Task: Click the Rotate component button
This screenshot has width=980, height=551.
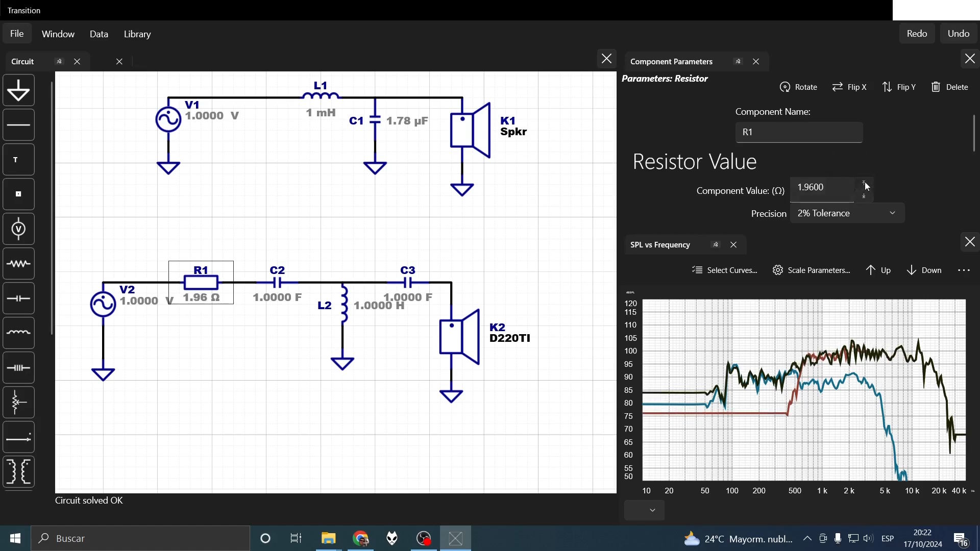Action: 799,87
